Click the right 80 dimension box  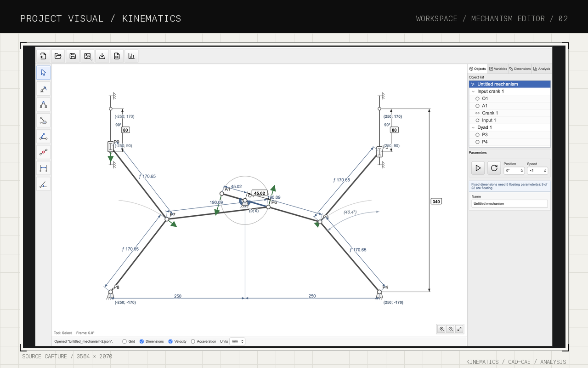pos(394,130)
